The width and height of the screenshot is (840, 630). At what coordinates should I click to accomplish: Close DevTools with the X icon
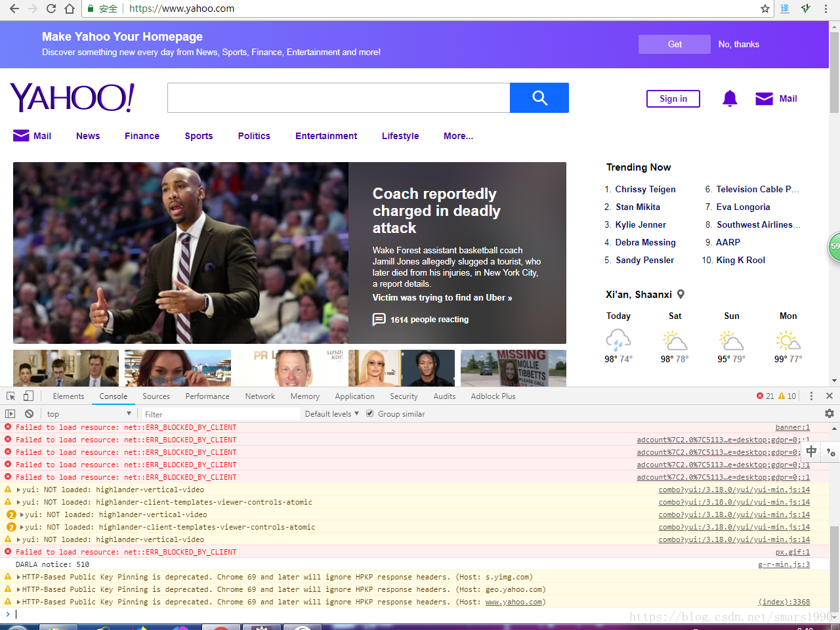click(x=829, y=396)
